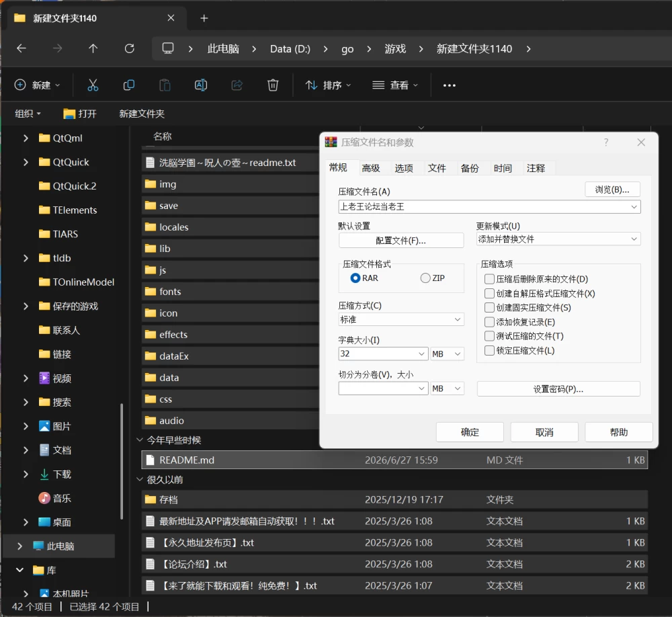The width and height of the screenshot is (672, 617).
Task: Open the 排序 sort dropdown
Action: click(329, 85)
